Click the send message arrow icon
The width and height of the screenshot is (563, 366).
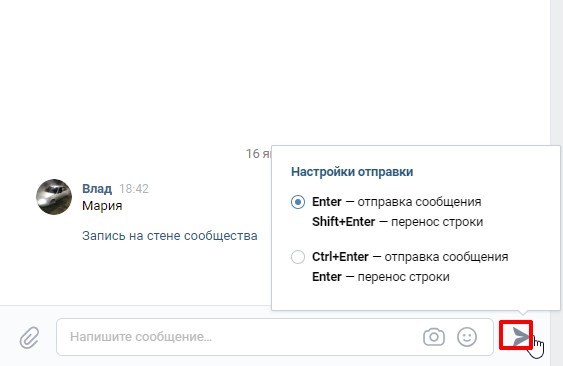click(521, 337)
